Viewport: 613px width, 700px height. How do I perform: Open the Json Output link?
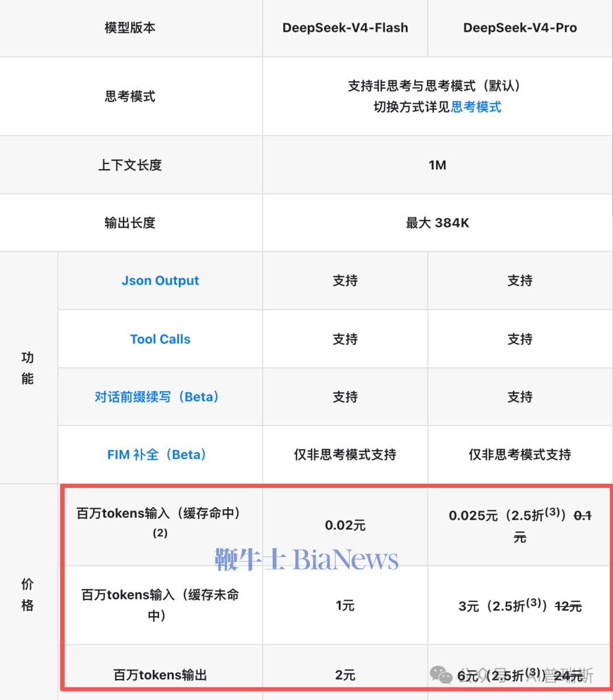click(160, 281)
